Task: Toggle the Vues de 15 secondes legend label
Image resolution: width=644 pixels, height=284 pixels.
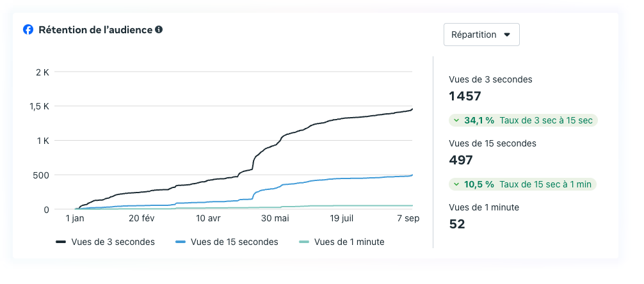Action: [x=234, y=242]
